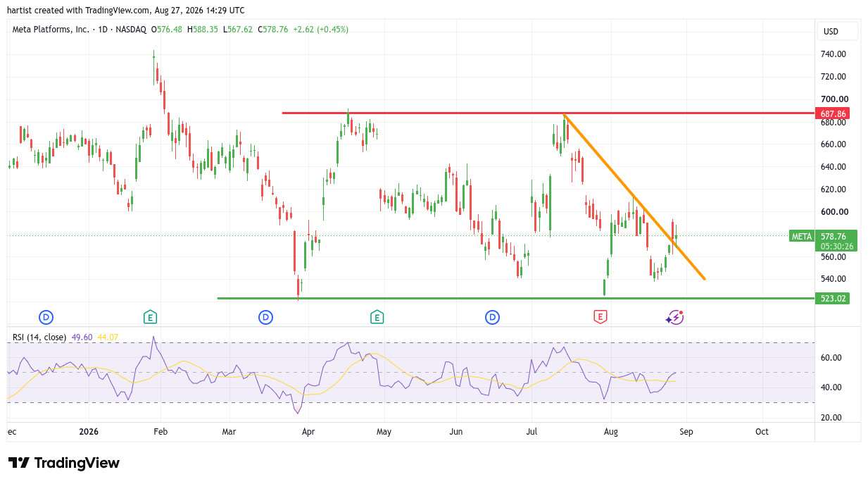Click the Sep label on the time axis

point(686,431)
